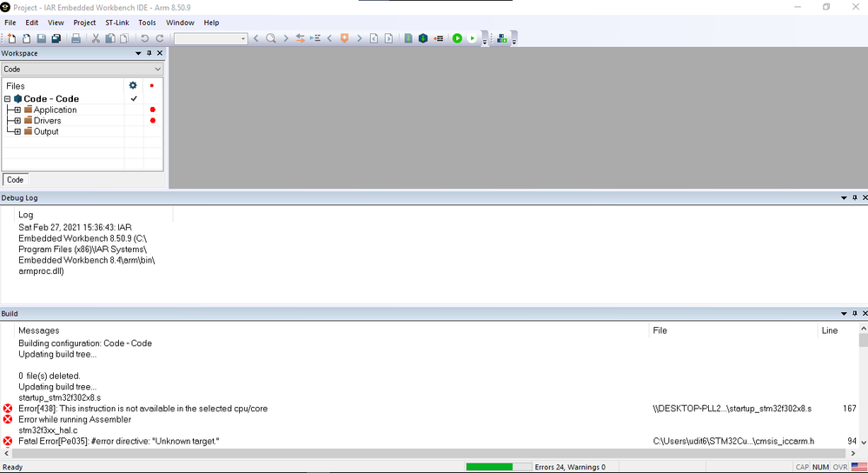868x473 pixels.
Task: Click the orange Replace arrows icon
Action: [x=300, y=38]
